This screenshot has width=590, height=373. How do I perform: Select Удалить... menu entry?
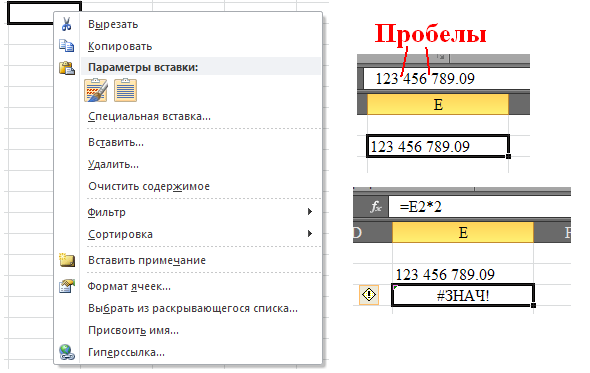coord(113,164)
